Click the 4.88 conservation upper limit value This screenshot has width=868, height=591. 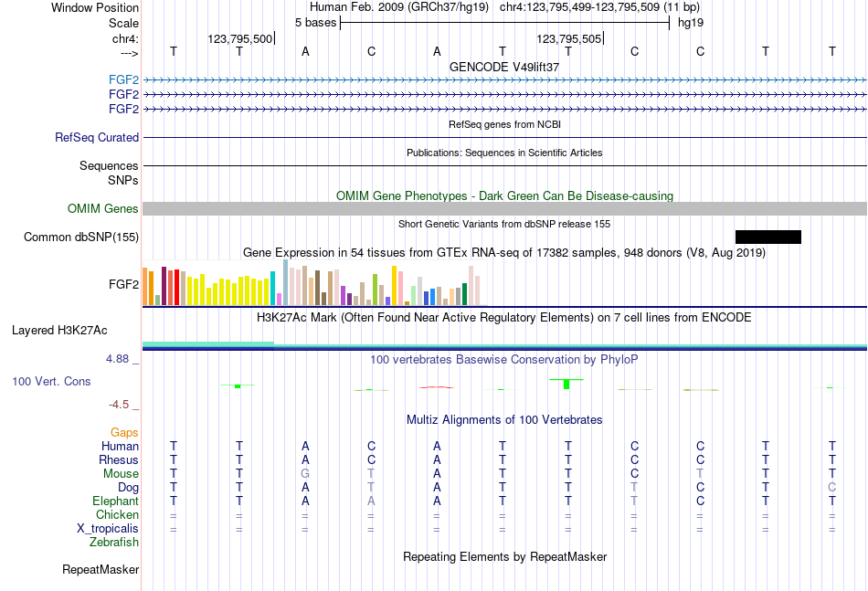coord(117,359)
